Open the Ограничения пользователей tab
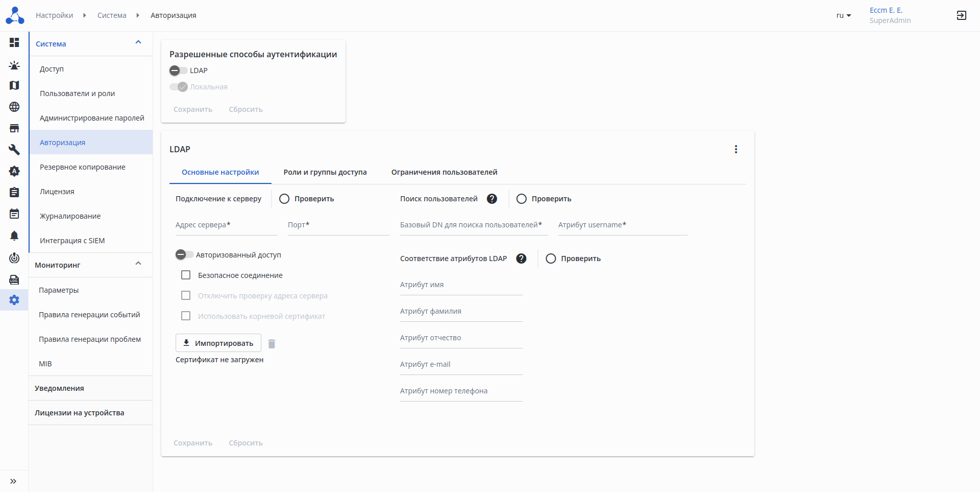 click(444, 172)
